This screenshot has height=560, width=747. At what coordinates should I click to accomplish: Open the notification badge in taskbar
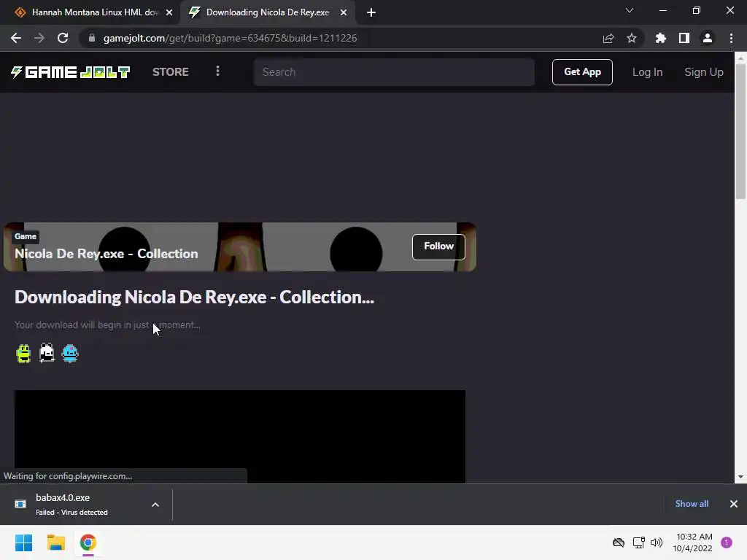[727, 542]
